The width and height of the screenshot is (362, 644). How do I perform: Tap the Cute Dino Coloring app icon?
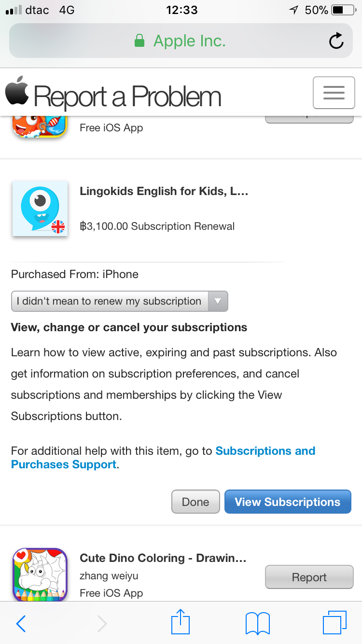tap(40, 574)
